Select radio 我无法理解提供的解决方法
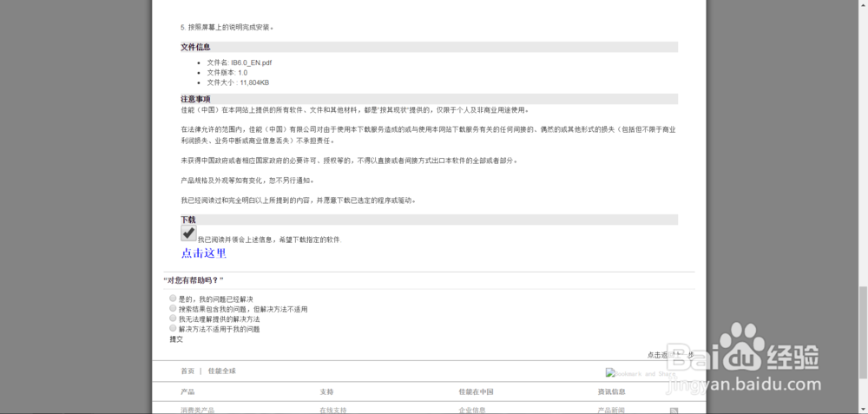Viewport: 868px width, 414px height. click(174, 319)
